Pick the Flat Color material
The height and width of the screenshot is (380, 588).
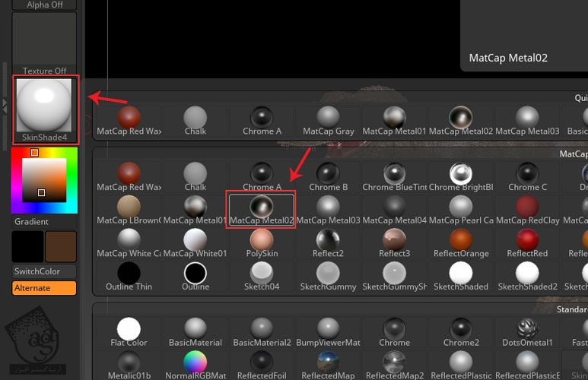[x=129, y=331]
